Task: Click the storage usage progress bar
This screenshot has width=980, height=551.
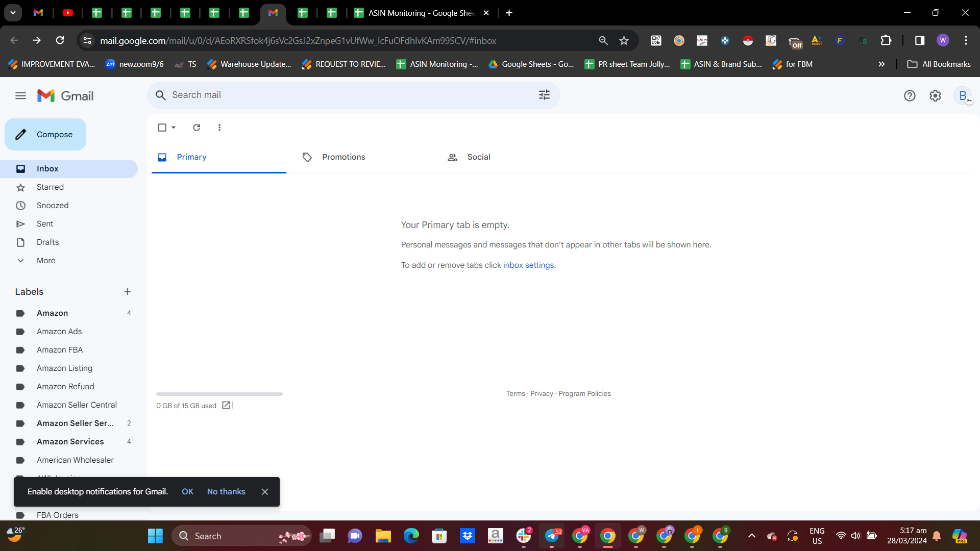Action: (219, 394)
